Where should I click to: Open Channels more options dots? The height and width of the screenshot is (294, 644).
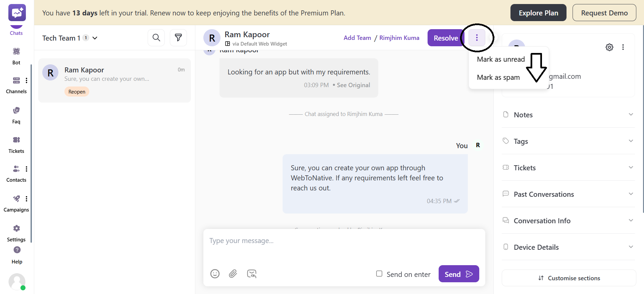27,80
